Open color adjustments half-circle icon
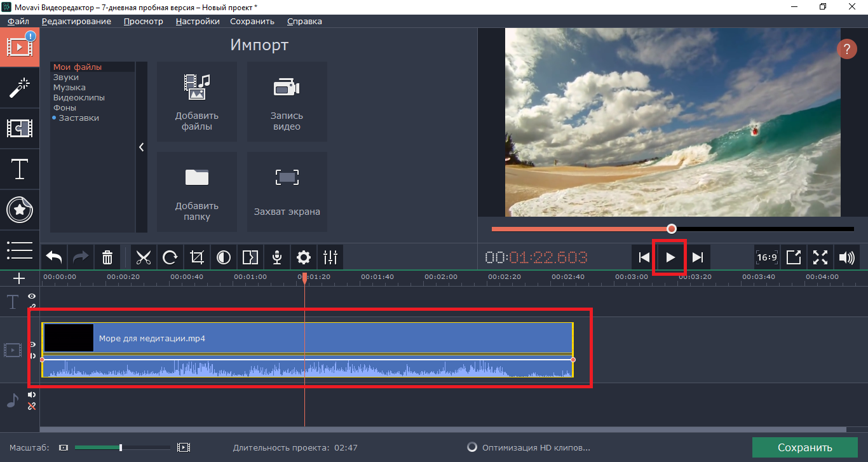 point(224,257)
